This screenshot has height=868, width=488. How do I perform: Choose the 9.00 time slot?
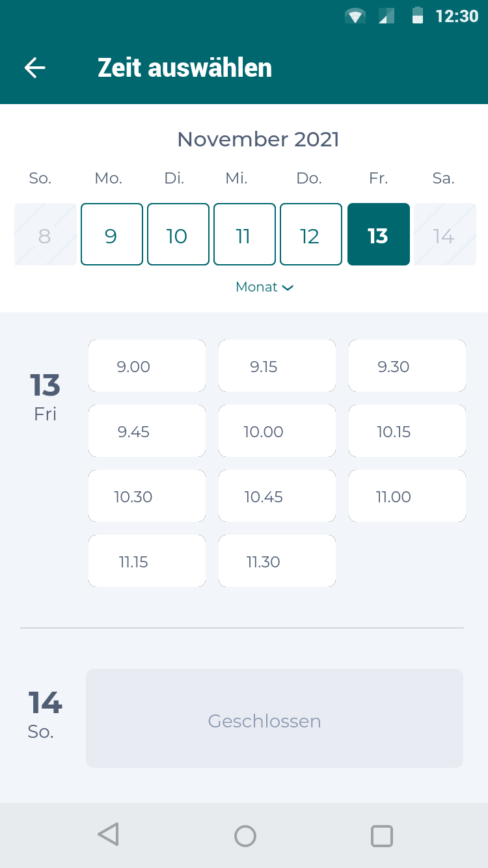[x=147, y=366]
